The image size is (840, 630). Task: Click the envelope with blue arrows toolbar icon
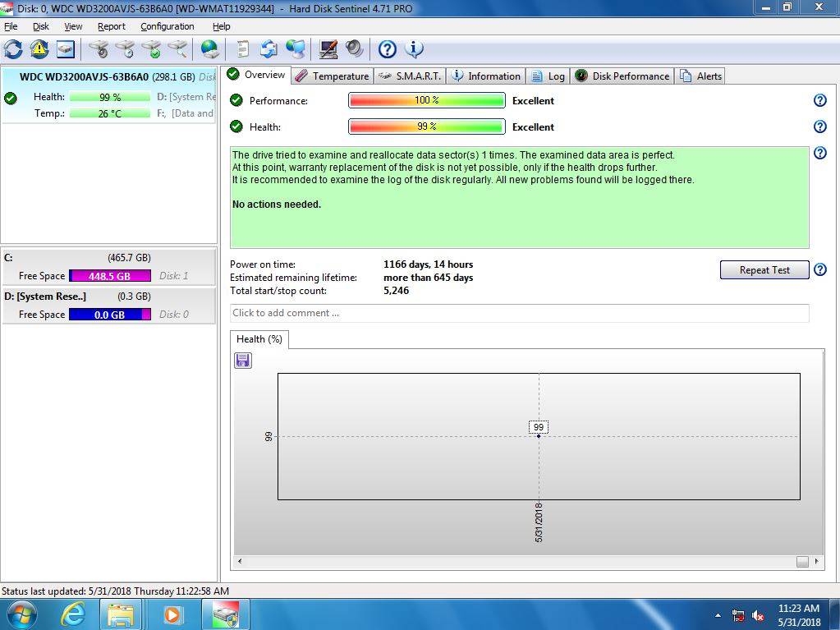click(269, 49)
